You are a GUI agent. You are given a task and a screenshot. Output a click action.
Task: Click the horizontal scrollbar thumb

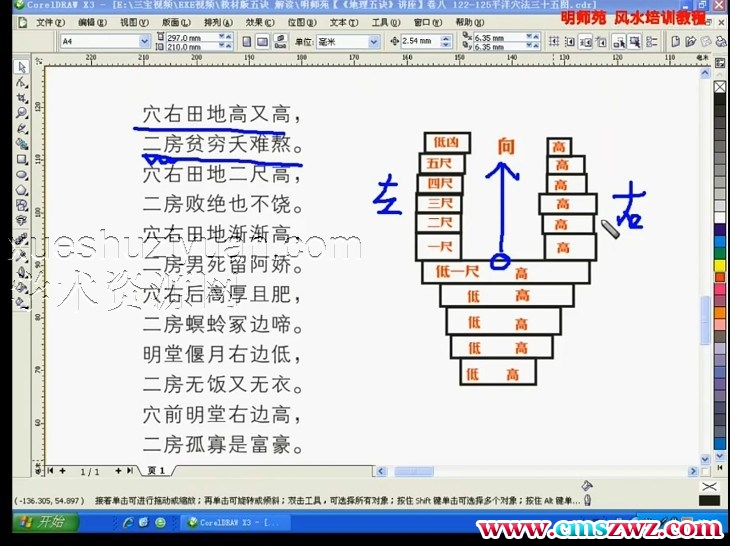pos(414,472)
